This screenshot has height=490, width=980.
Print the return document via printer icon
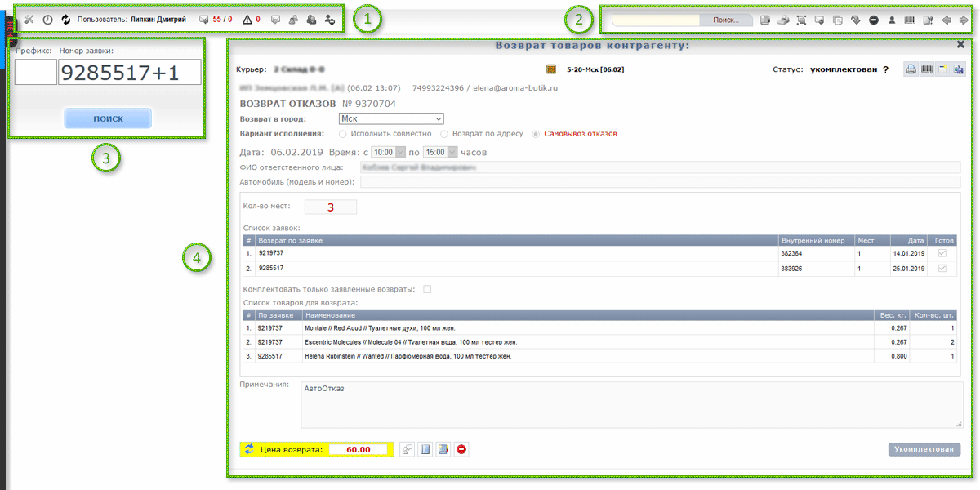[x=911, y=70]
